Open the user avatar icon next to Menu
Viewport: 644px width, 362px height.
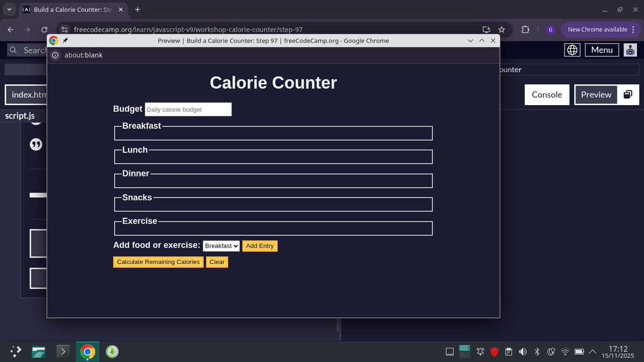630,49
